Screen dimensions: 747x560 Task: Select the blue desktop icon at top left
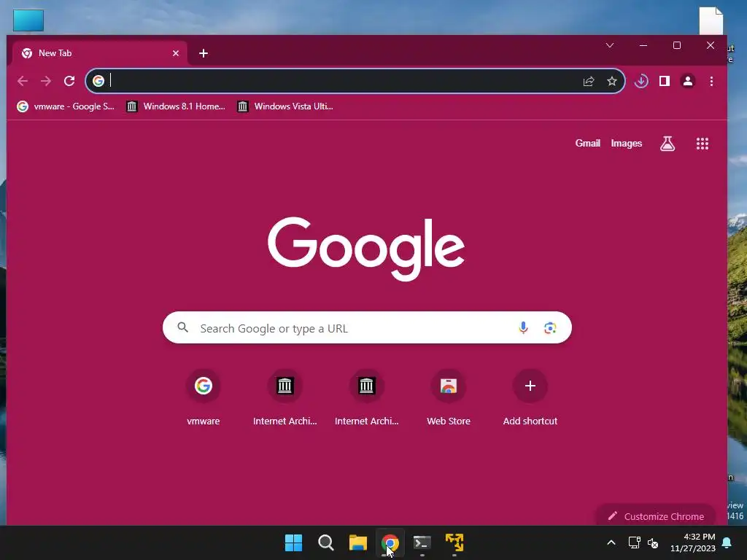28,20
